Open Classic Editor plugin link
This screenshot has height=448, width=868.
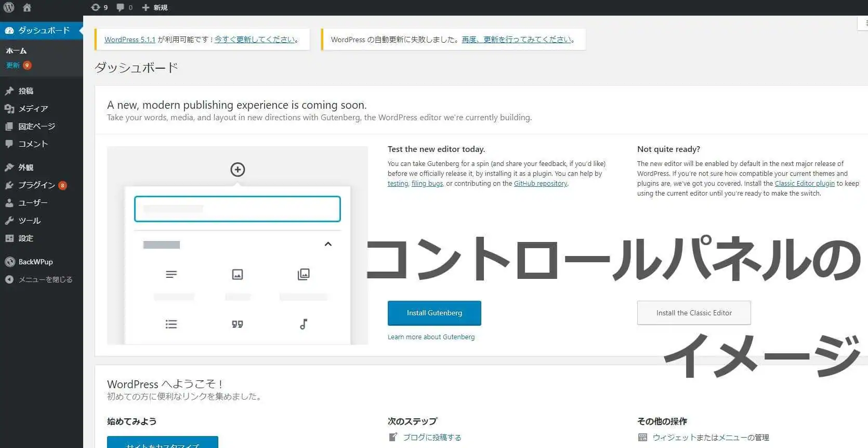pyautogui.click(x=805, y=184)
